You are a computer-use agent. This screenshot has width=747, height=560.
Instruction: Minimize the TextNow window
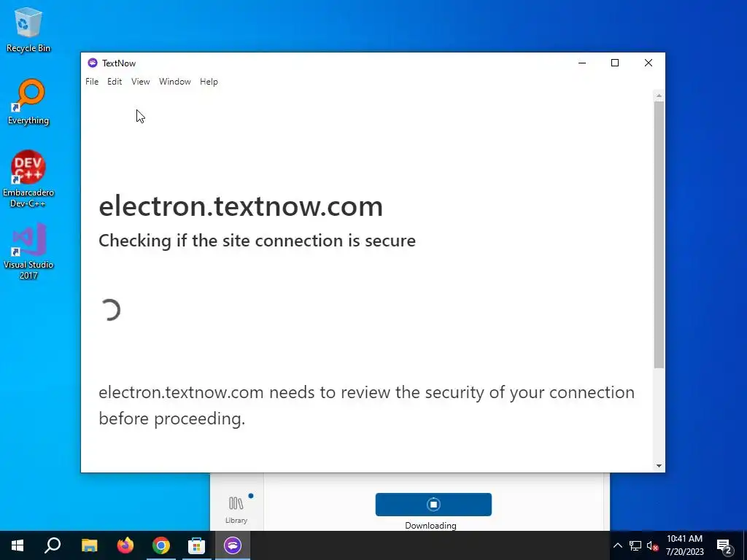click(x=581, y=63)
